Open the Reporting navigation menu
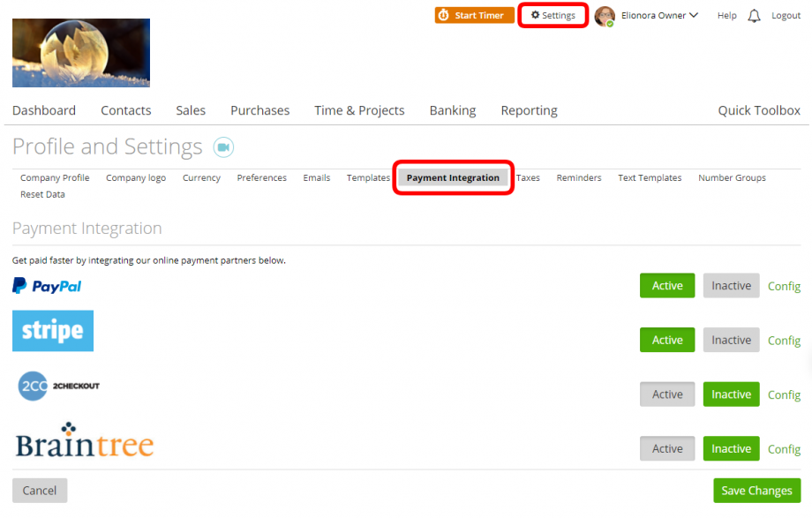 pos(529,110)
